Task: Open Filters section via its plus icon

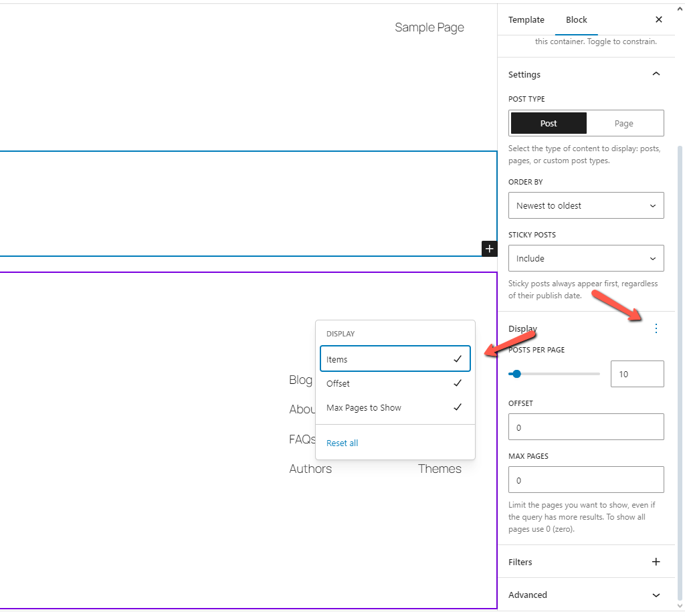Action: [656, 562]
